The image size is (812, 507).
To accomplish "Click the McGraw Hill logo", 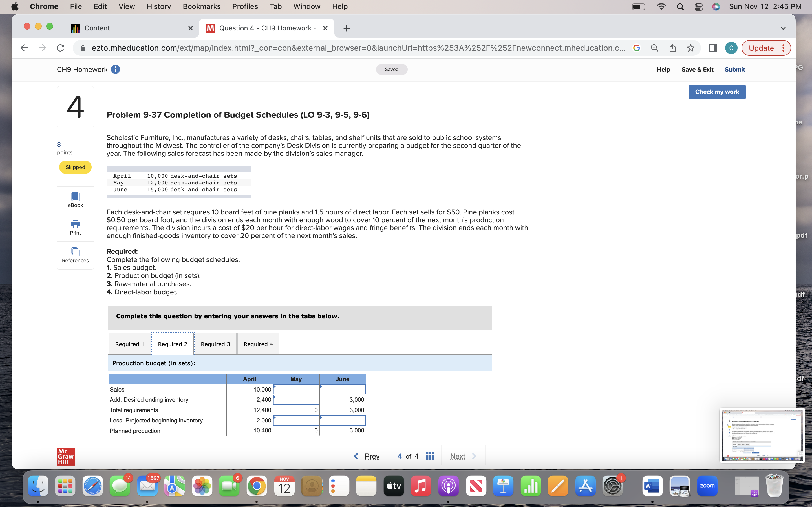I will click(x=66, y=456).
